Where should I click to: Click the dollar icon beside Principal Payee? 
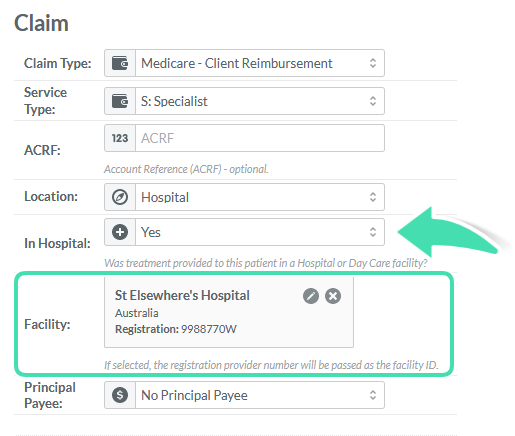click(x=120, y=395)
